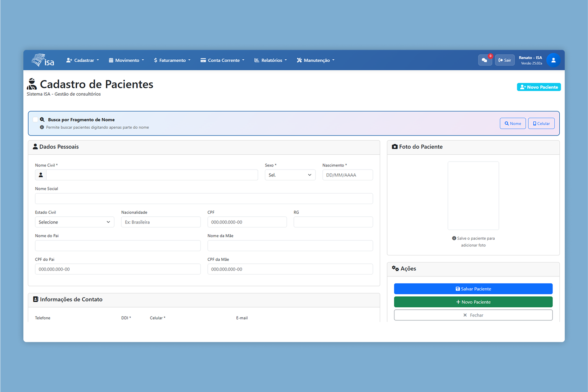Click the person icon beside Nome Civil

coord(41,175)
